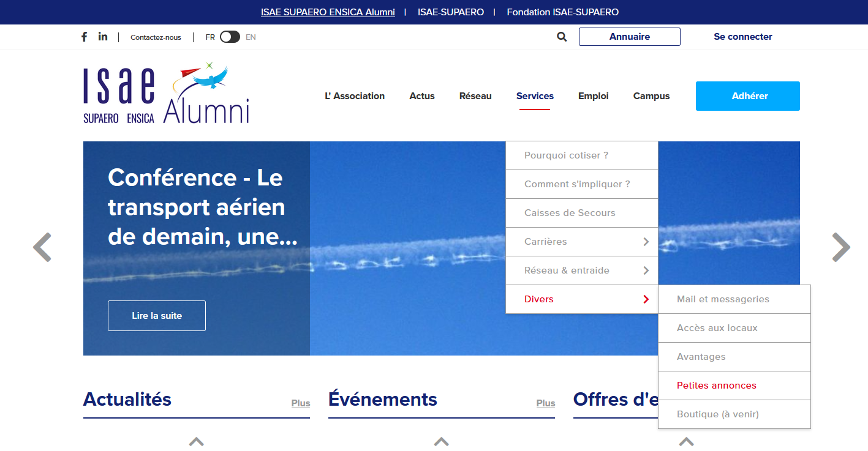868x451 pixels.
Task: Open the LinkedIn page icon
Action: tap(103, 37)
